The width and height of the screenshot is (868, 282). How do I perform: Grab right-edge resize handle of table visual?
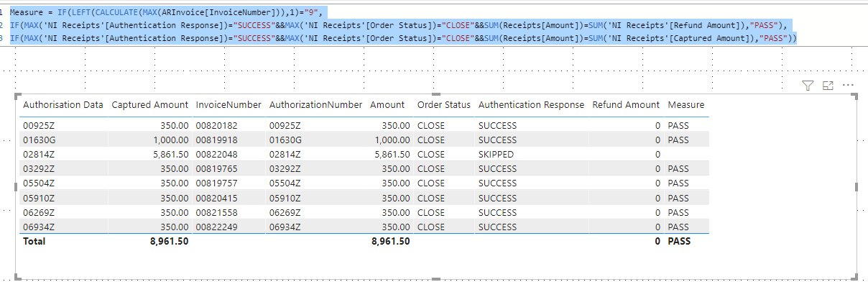click(x=857, y=186)
